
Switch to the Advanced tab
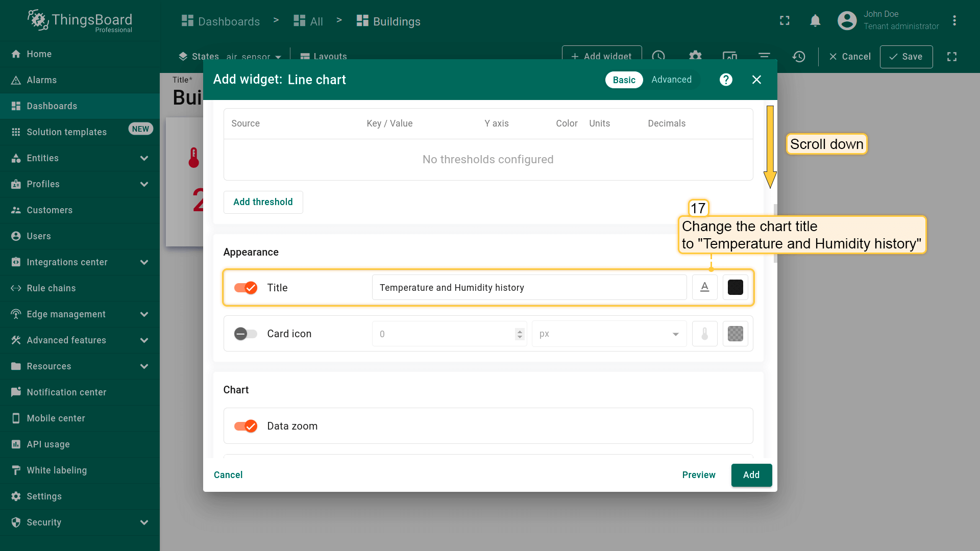click(671, 80)
